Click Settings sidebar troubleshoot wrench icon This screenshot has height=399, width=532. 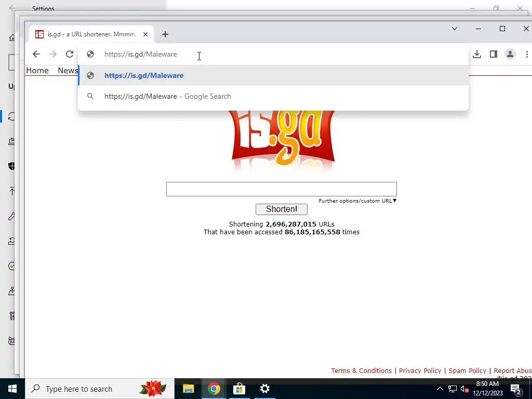[11, 216]
